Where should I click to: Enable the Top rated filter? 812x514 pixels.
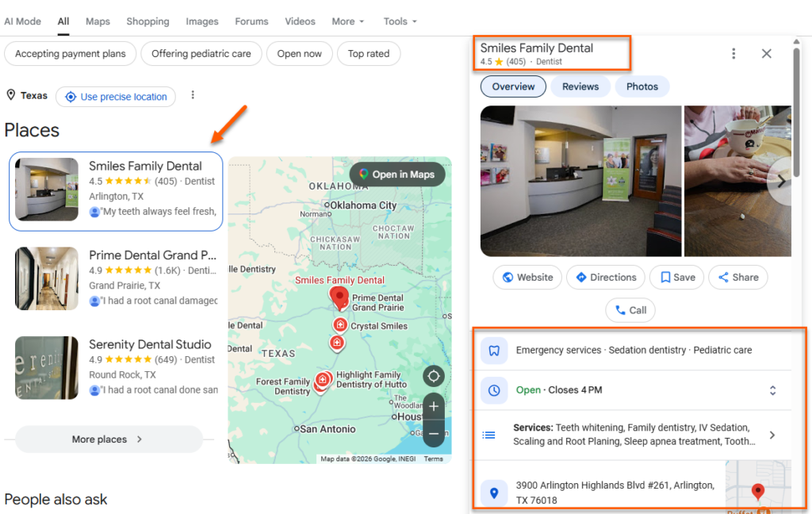[369, 54]
